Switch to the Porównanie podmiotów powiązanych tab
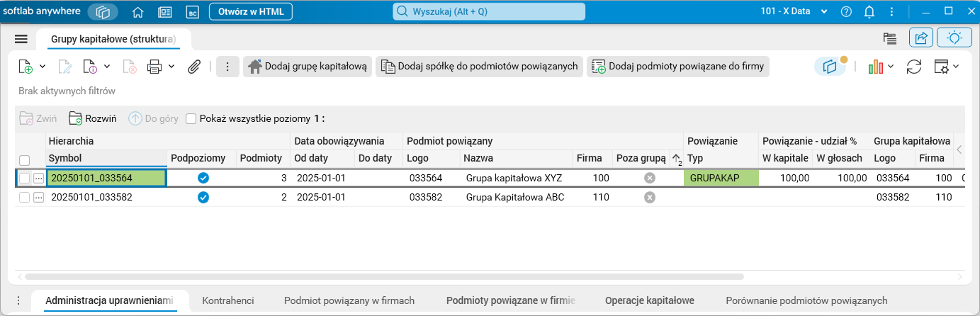 807,300
